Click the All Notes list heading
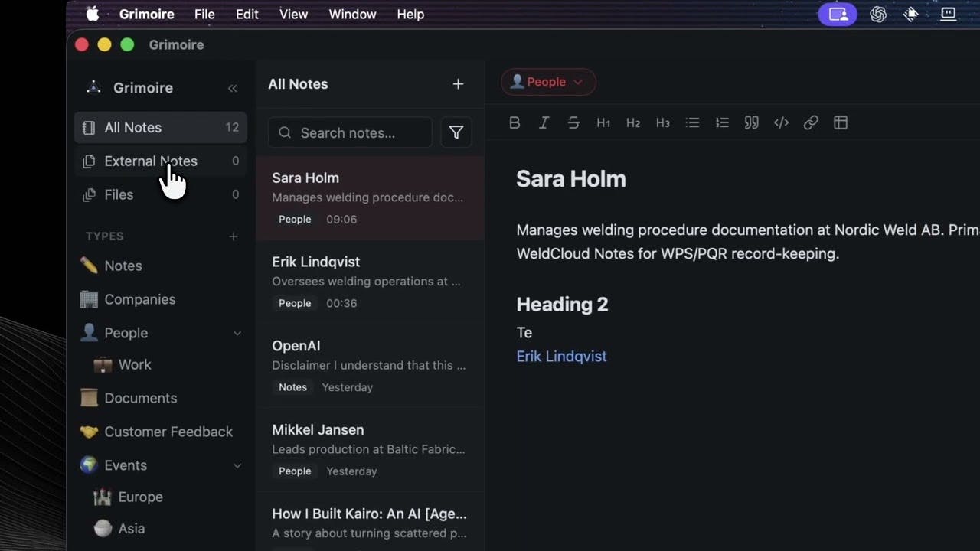This screenshot has height=551, width=980. pos(298,84)
